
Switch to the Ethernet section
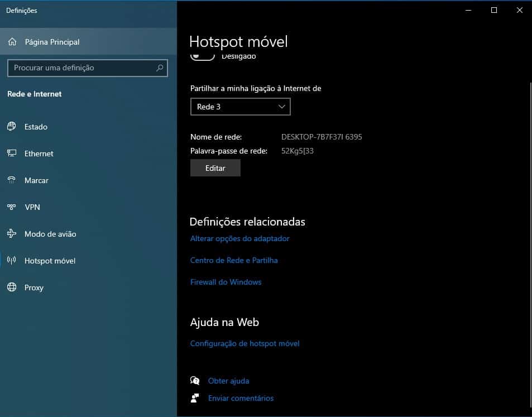38,154
